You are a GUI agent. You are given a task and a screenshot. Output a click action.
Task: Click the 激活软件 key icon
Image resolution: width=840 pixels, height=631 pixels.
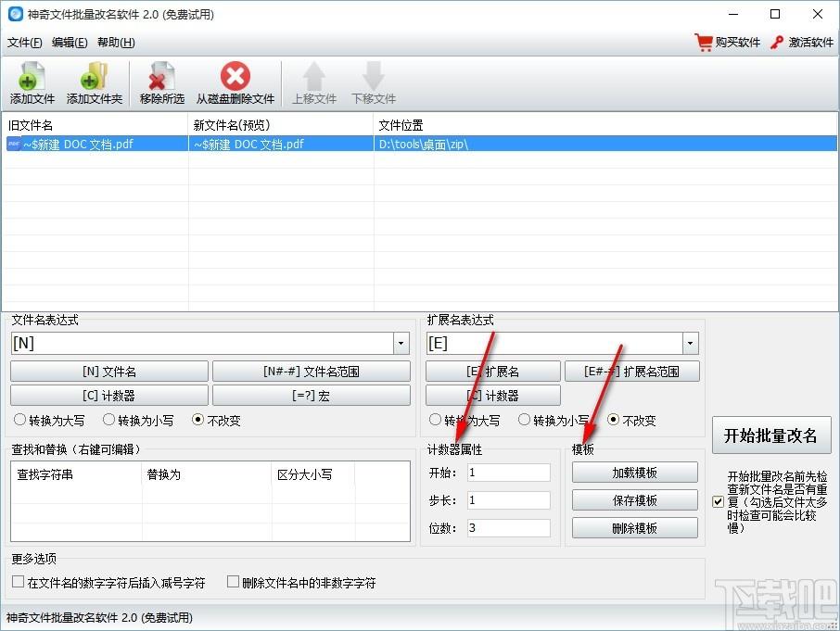[x=776, y=43]
